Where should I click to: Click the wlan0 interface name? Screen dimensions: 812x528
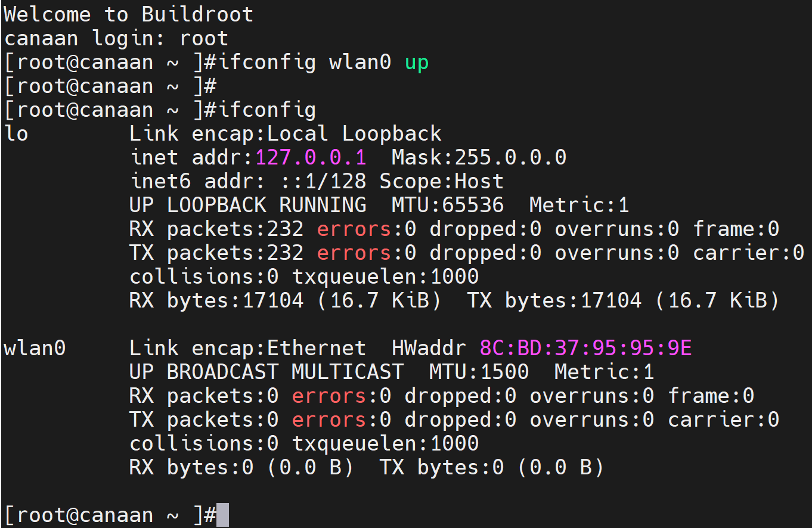(35, 347)
